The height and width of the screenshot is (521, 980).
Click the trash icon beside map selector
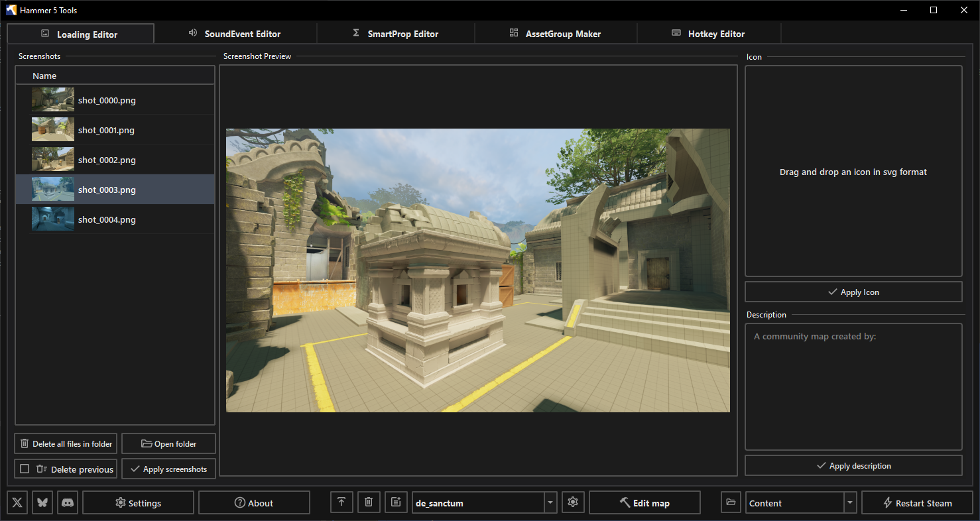click(369, 502)
